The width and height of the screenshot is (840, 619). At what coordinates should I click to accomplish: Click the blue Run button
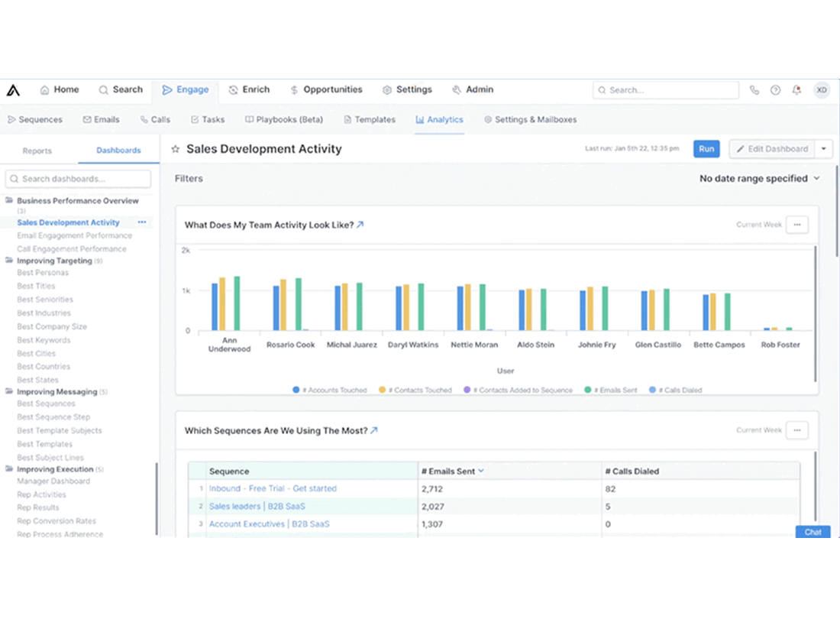coord(706,149)
